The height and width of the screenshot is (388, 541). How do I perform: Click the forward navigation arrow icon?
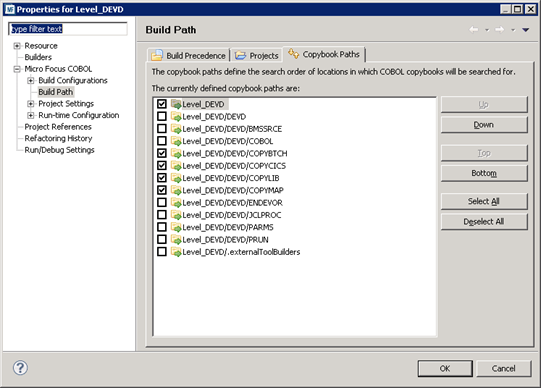point(500,30)
